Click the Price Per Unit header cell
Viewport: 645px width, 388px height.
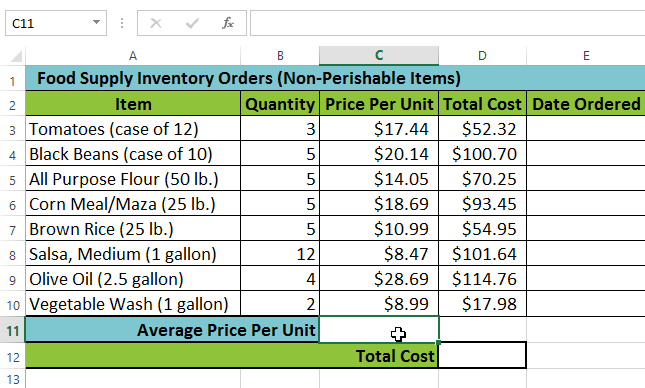(379, 103)
